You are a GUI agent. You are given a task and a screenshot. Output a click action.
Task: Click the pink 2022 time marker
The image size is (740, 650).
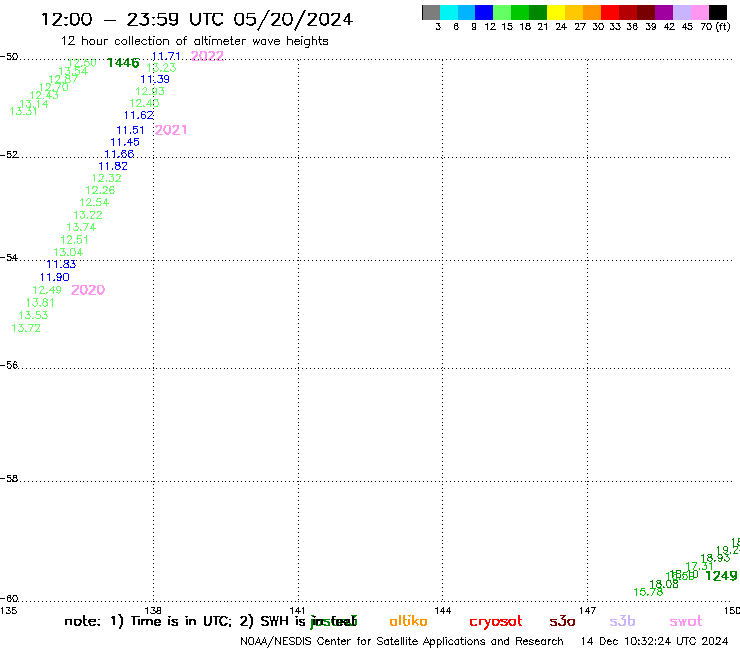click(x=207, y=56)
